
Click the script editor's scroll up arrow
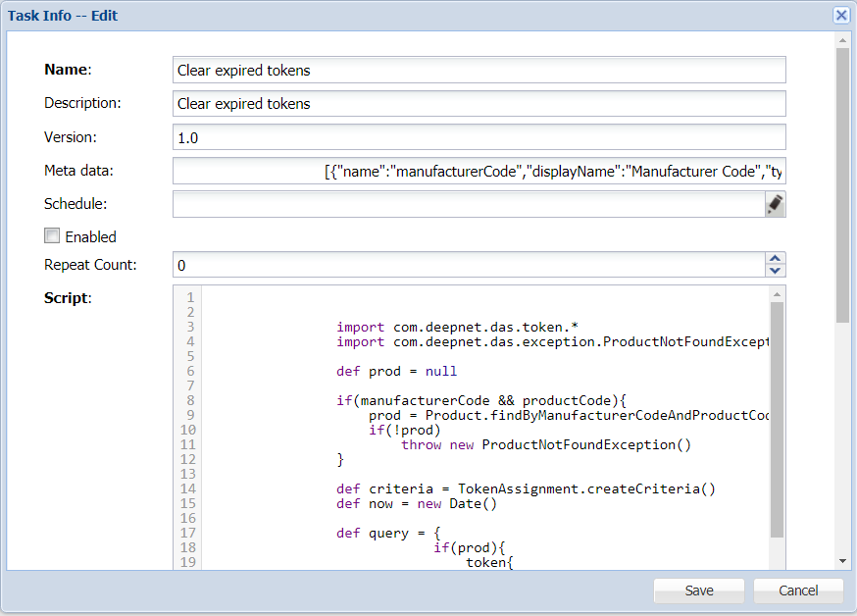point(777,294)
